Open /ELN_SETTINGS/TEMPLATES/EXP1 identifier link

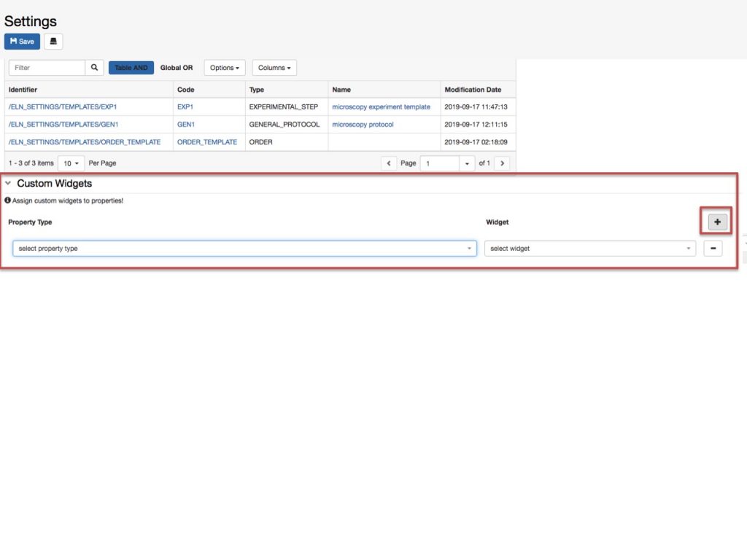[x=63, y=106]
